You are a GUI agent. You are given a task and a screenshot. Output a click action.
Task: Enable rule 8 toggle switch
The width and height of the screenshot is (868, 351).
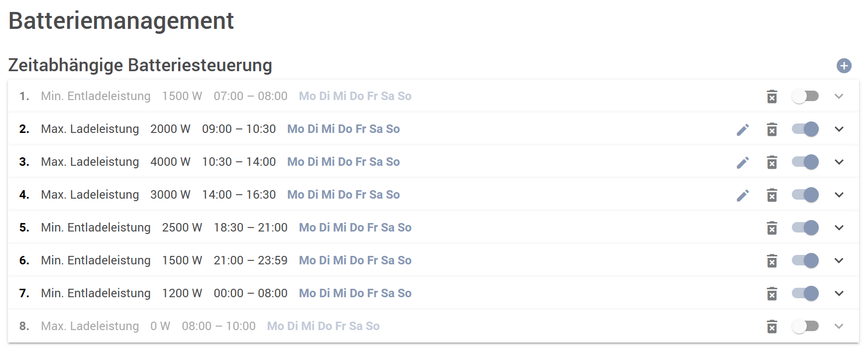coord(805,326)
